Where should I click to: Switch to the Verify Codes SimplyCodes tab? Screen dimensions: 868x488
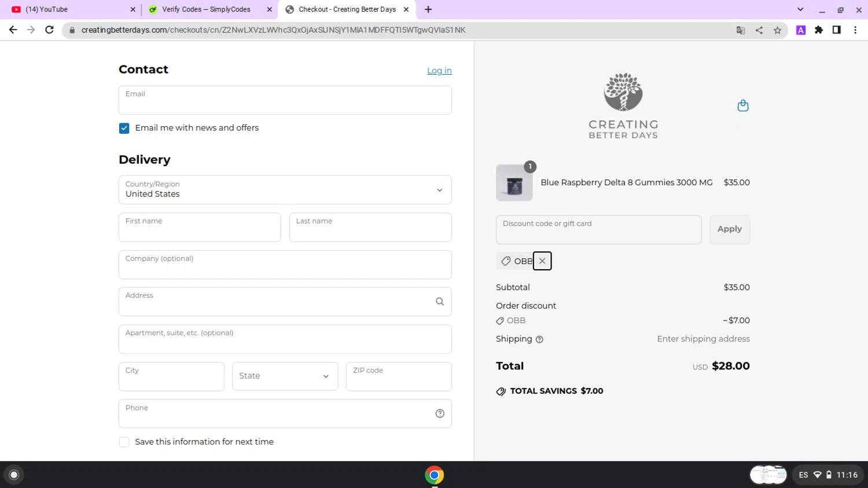click(x=209, y=9)
